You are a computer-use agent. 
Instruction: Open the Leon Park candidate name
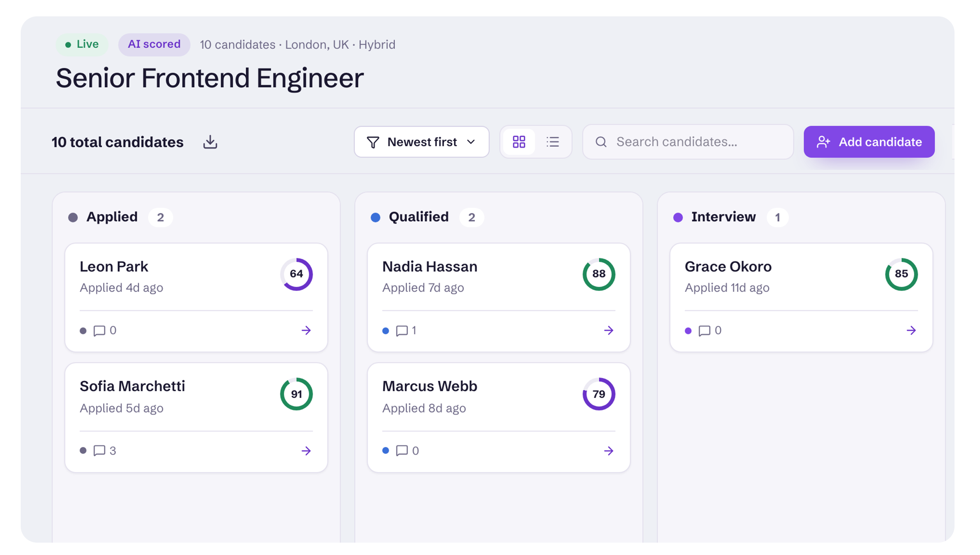click(114, 266)
